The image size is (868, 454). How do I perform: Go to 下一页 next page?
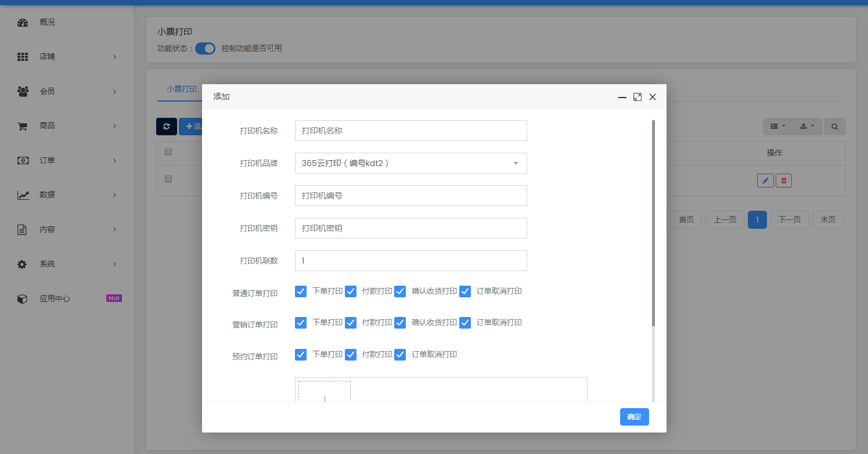(x=790, y=219)
